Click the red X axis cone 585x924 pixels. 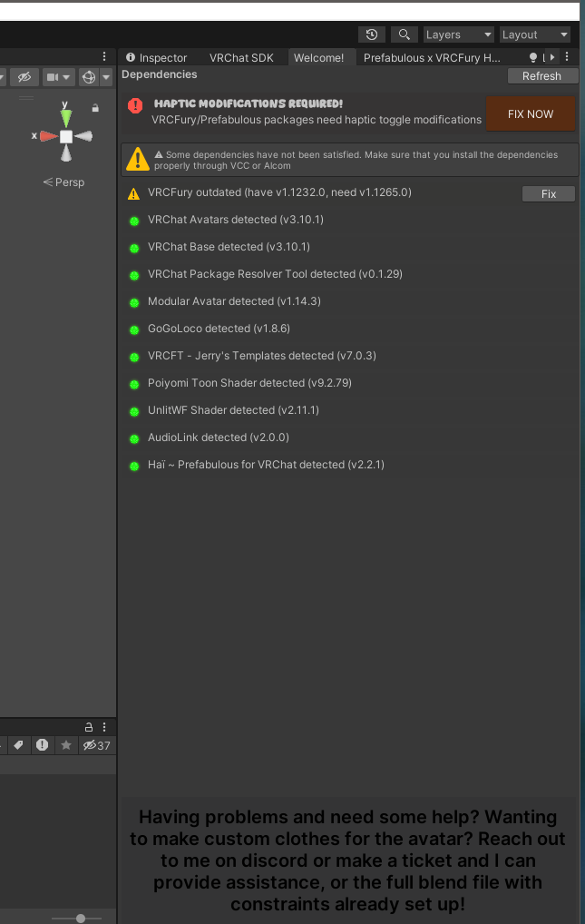click(48, 137)
